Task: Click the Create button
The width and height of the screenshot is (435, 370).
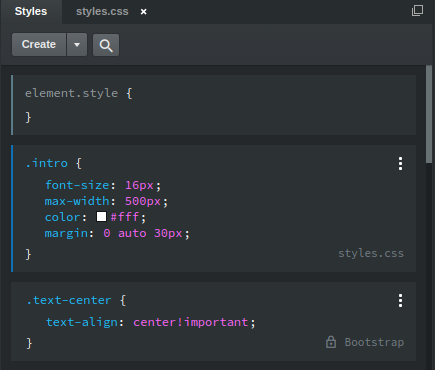Action: pos(39,45)
